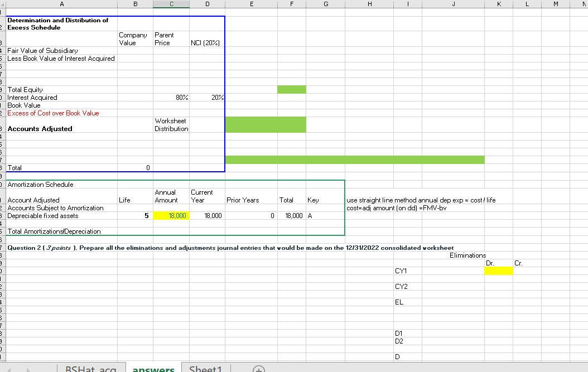Select the 'Company Value' header cell
Viewport: 588px width, 372px height.
coord(136,39)
